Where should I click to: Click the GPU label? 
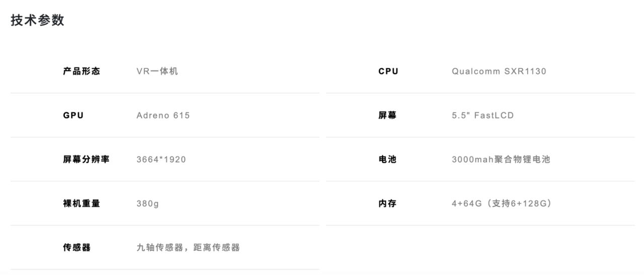(73, 116)
